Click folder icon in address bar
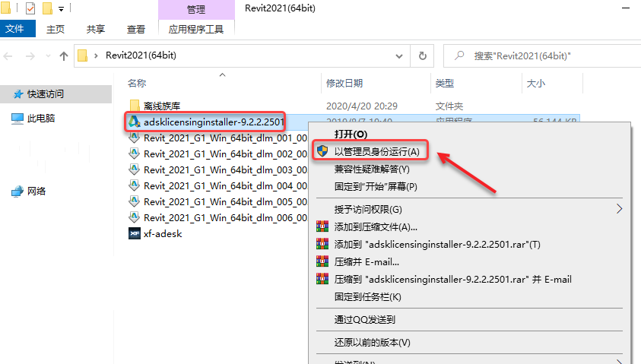The image size is (641, 364). click(x=83, y=55)
